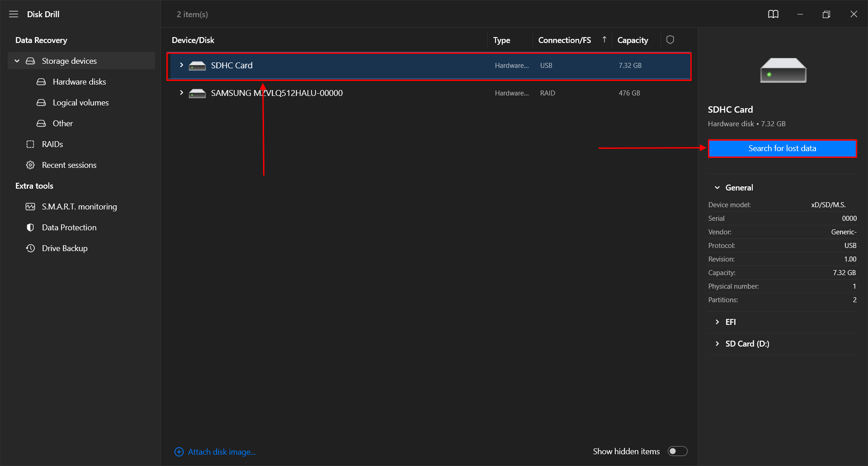Click the 7.32 GB capacity cell in list
The width and height of the screenshot is (868, 466).
[630, 65]
